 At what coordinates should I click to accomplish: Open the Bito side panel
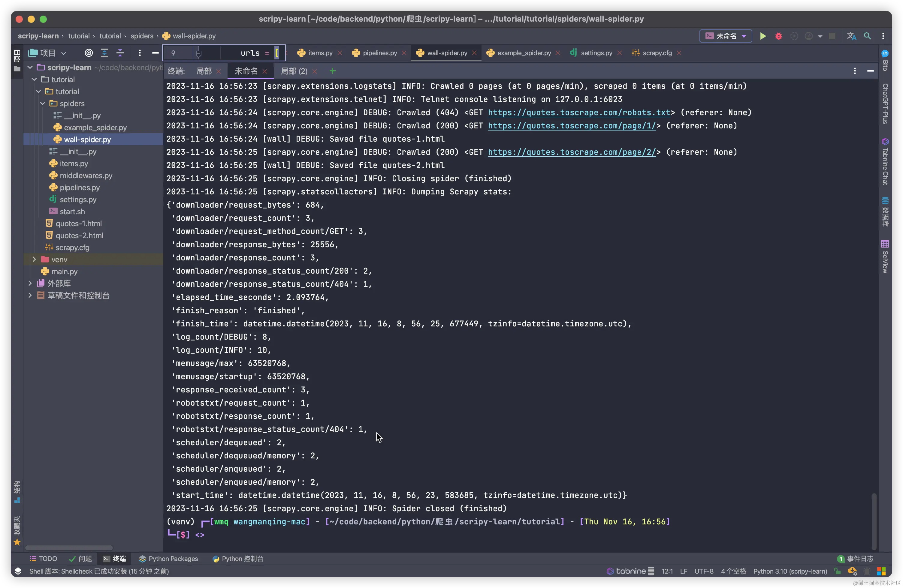pos(885,61)
